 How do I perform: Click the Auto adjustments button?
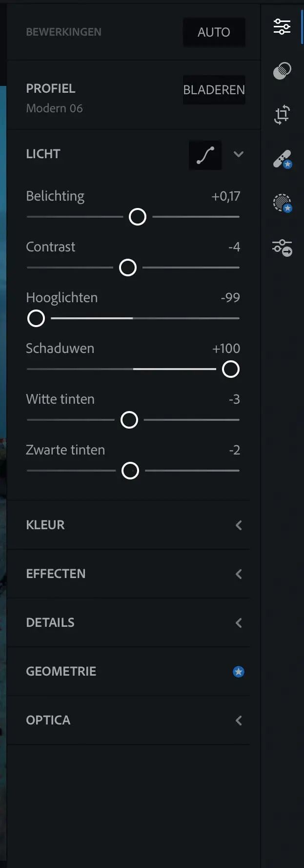tap(214, 32)
